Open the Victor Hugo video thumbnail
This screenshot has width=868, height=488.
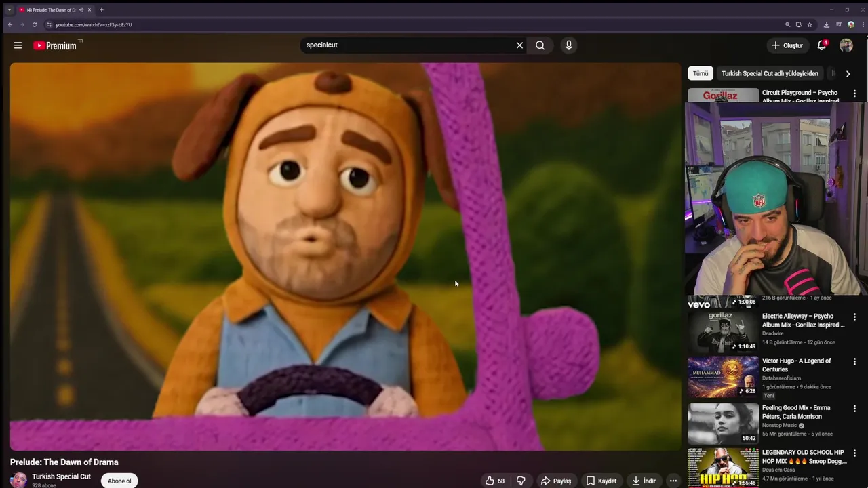tap(723, 377)
